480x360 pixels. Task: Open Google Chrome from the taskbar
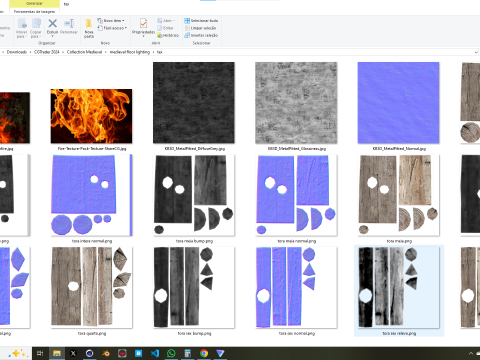204,353
